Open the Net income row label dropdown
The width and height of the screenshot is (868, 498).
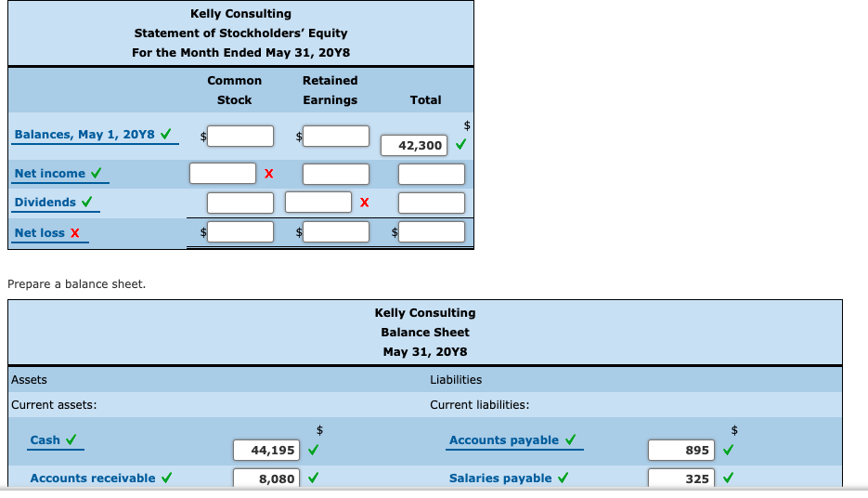(x=50, y=174)
